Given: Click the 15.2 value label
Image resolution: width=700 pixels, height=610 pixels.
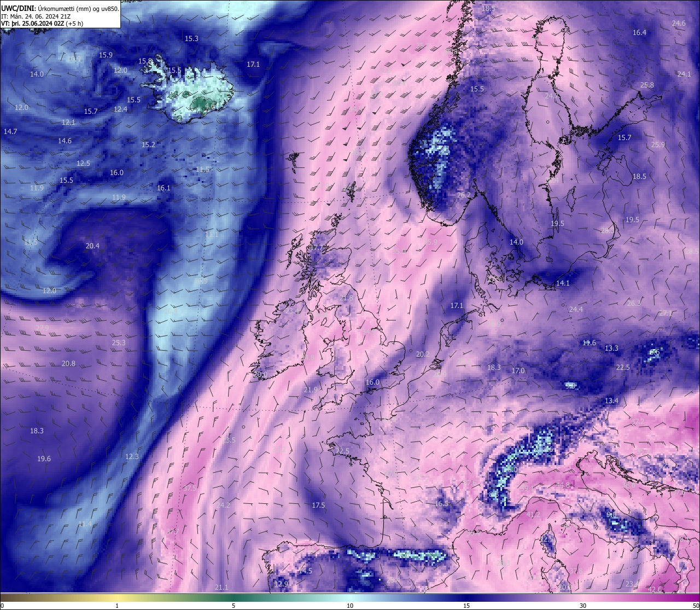Looking at the screenshot, I should coord(148,145).
